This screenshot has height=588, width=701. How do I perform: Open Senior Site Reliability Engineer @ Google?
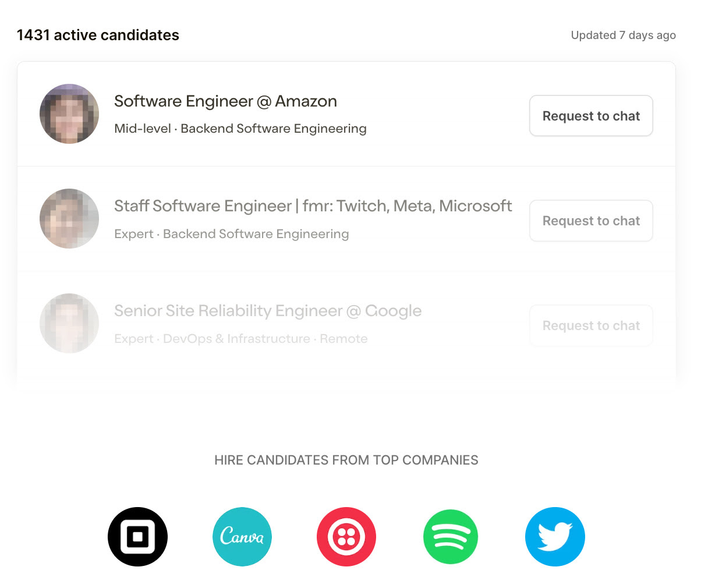pos(268,311)
